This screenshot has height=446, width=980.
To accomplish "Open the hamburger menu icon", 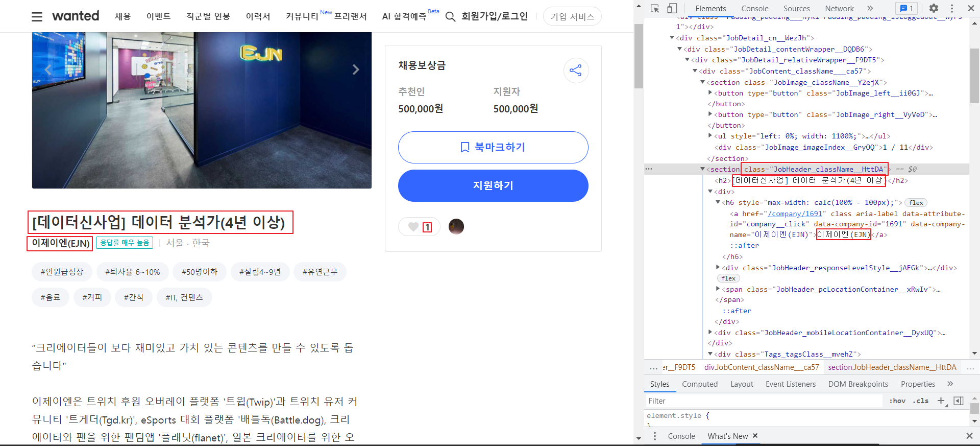I will click(x=37, y=17).
